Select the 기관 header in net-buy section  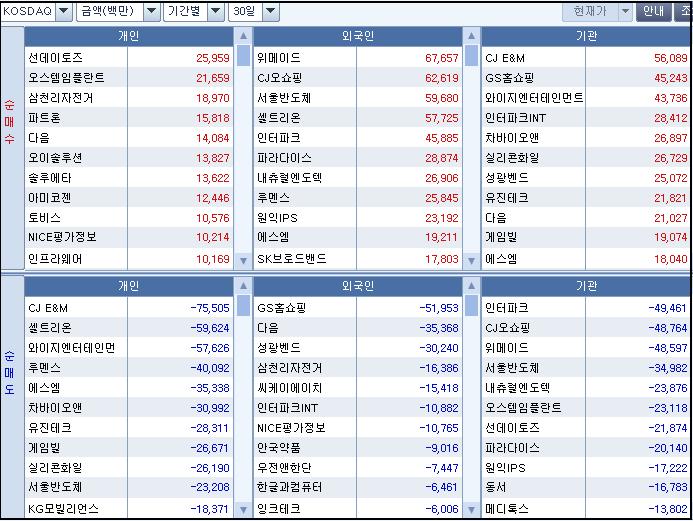click(x=586, y=36)
